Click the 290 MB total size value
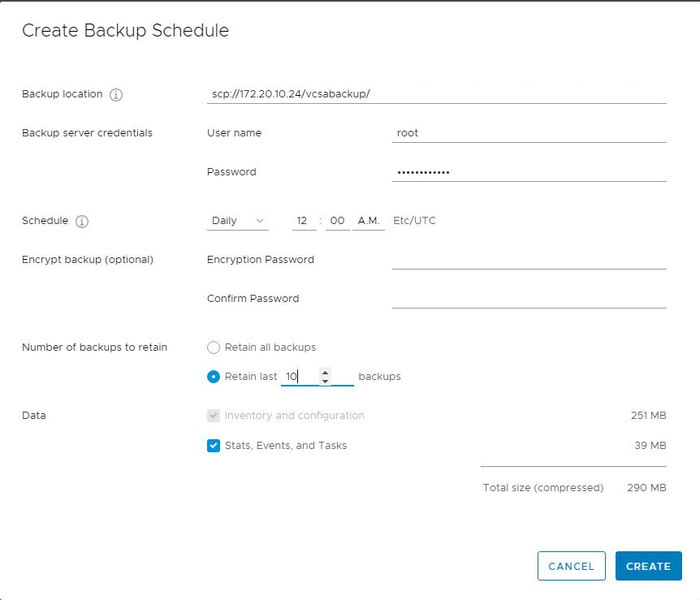Screen dimensions: 700x600 (646, 487)
